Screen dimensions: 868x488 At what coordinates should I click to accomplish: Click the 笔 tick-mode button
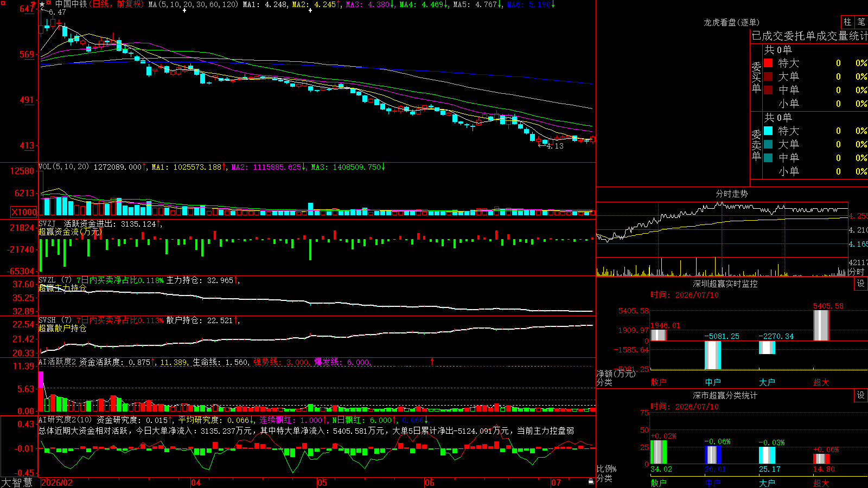(861, 22)
